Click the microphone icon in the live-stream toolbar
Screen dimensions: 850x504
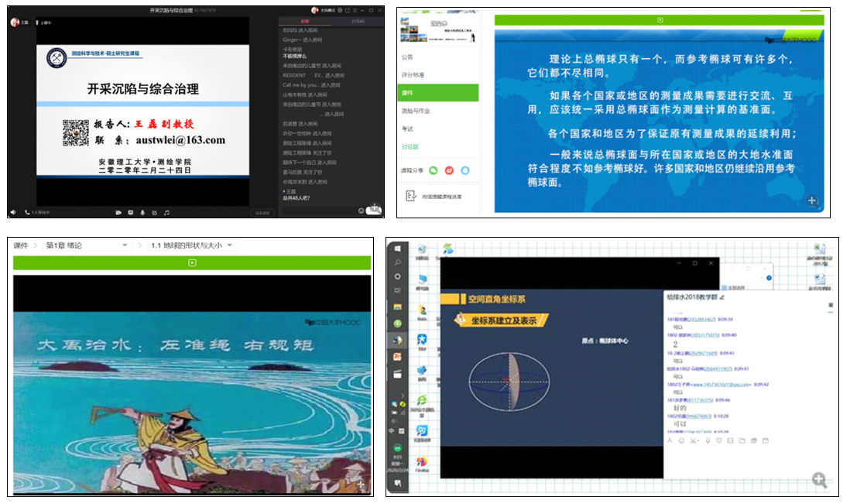tap(142, 212)
